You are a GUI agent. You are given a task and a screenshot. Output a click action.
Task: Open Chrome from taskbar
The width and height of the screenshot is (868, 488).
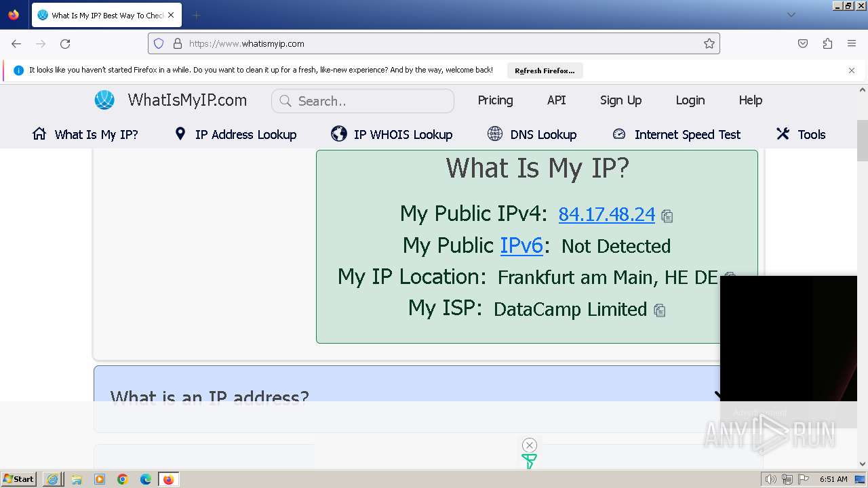click(123, 479)
